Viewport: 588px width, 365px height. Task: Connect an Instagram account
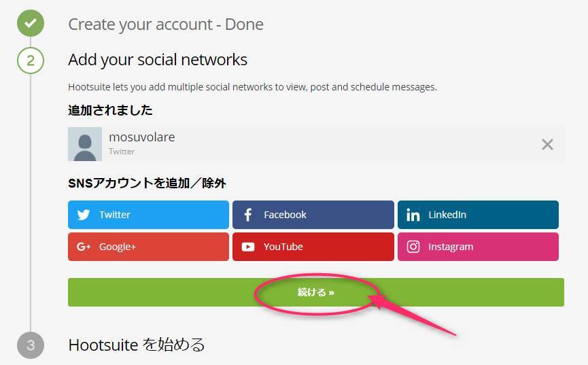(478, 247)
